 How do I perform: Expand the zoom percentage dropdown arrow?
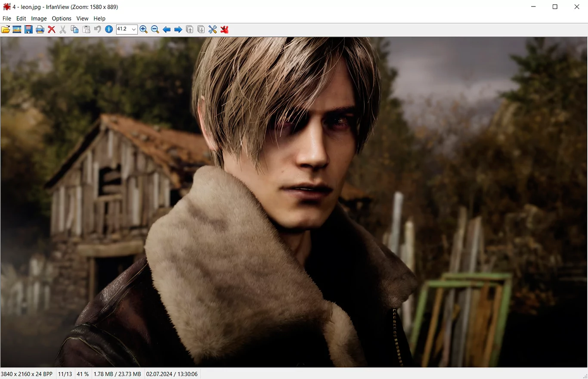[x=134, y=29]
